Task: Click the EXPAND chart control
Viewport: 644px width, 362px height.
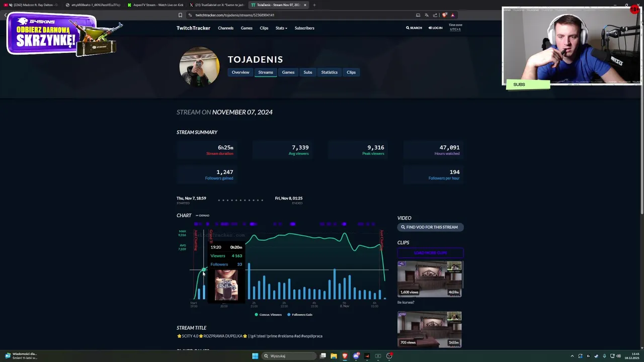Action: pos(202,216)
